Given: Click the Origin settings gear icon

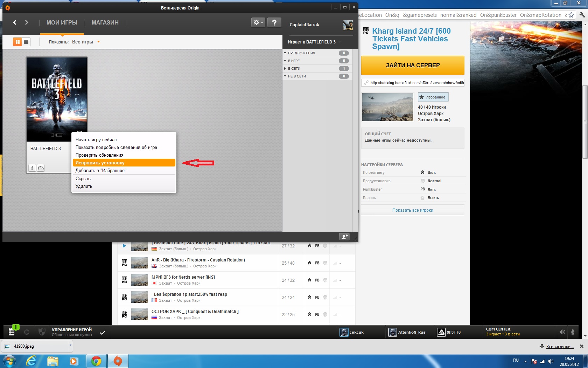Looking at the screenshot, I should point(258,23).
